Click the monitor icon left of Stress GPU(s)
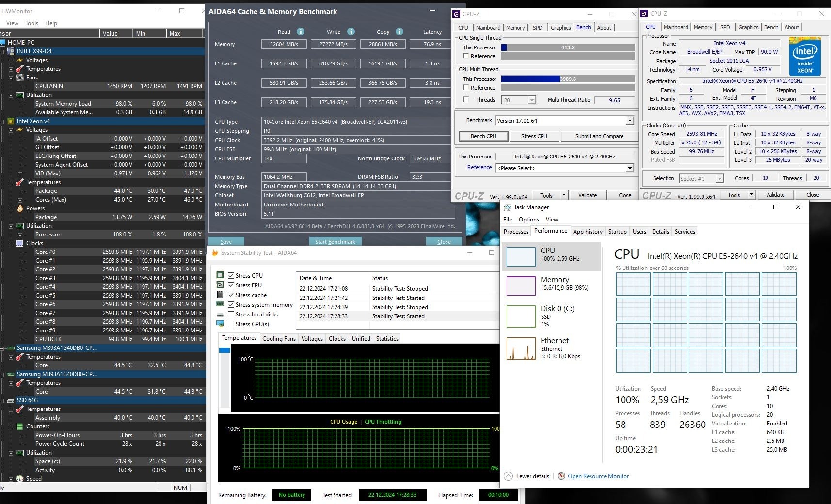Screen dimensions: 831x504 pos(220,324)
